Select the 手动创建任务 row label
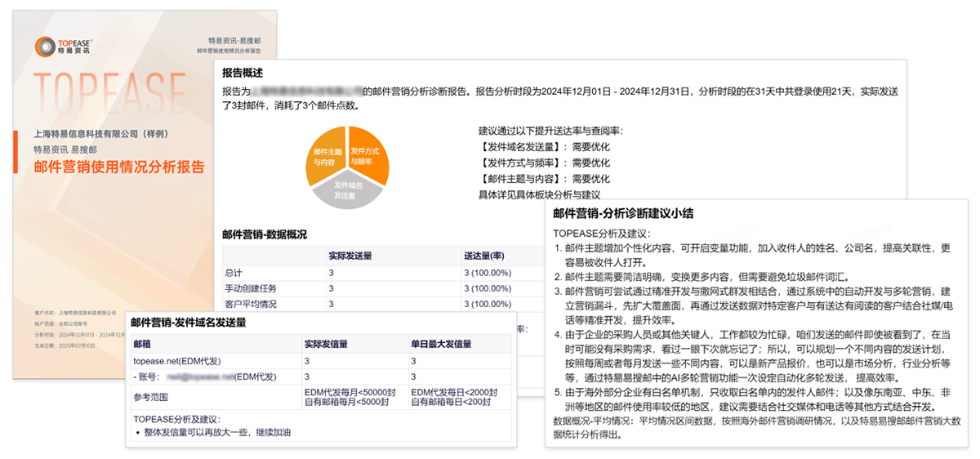980x459 pixels. [249, 288]
